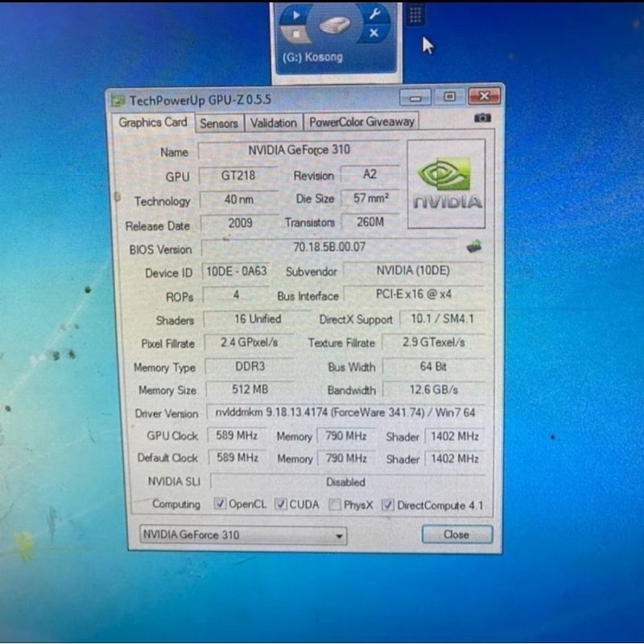Click the DirectX Support value 10.1 / SM4.1

tap(442, 319)
